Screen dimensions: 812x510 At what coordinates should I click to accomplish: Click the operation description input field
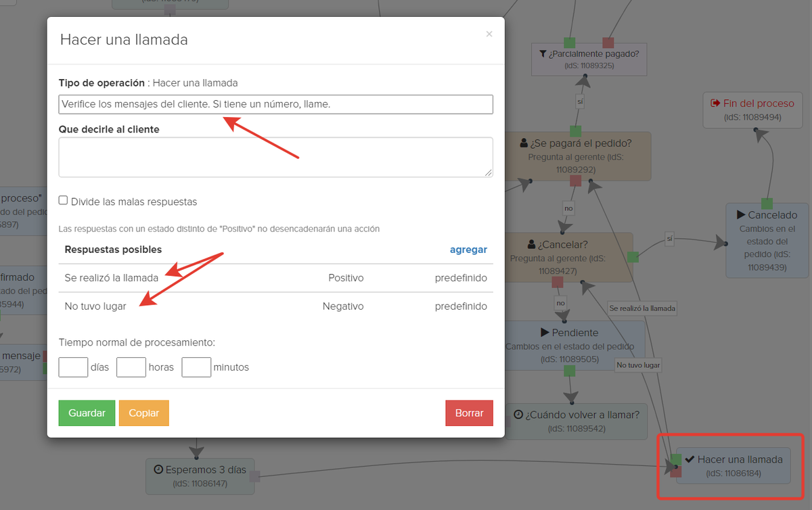[275, 104]
